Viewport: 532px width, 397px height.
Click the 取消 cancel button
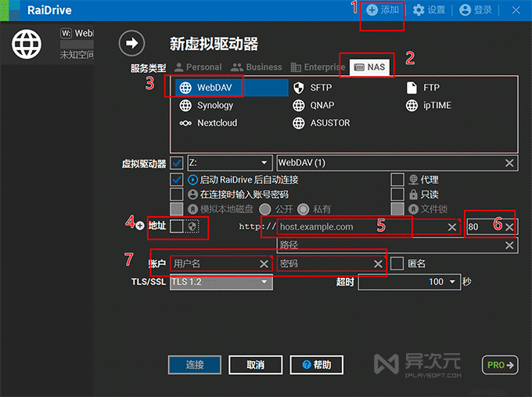tap(256, 365)
